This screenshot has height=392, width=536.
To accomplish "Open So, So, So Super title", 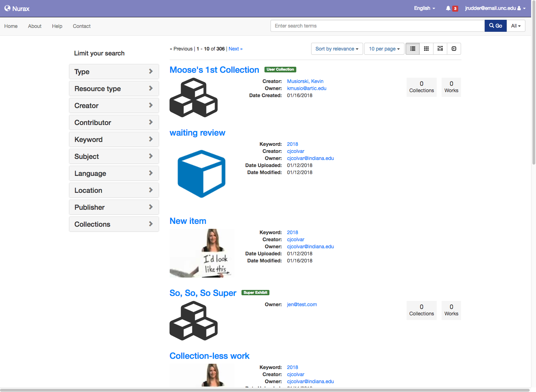I will click(x=203, y=293).
